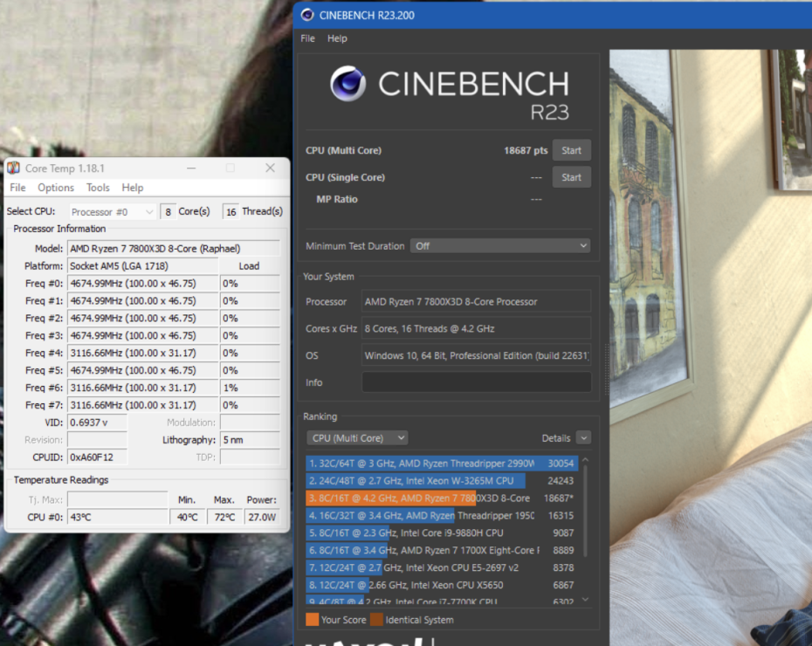Click the Max 72°C temperature field
This screenshot has height=646, width=812.
coord(224,517)
